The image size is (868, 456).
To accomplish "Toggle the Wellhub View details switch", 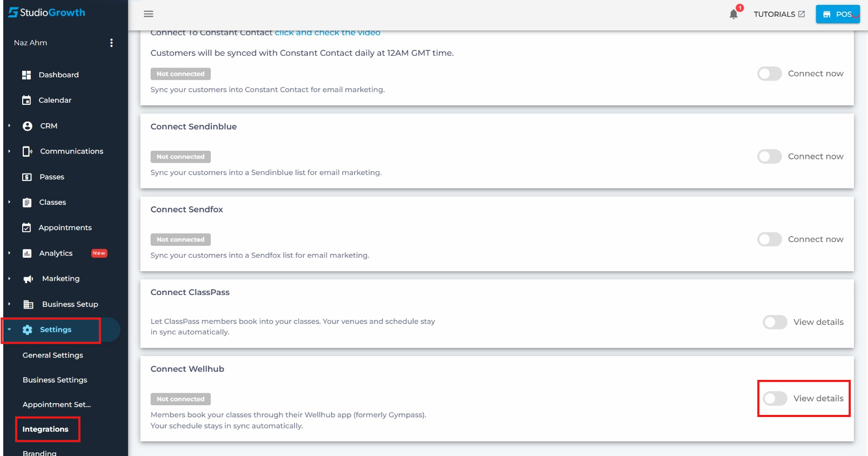I will [x=774, y=399].
